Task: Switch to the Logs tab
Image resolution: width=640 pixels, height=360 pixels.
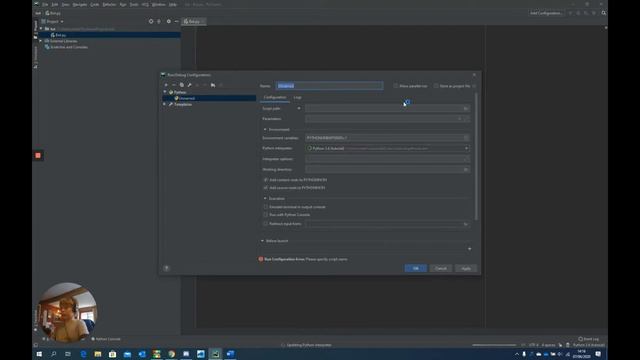Action: click(298, 98)
